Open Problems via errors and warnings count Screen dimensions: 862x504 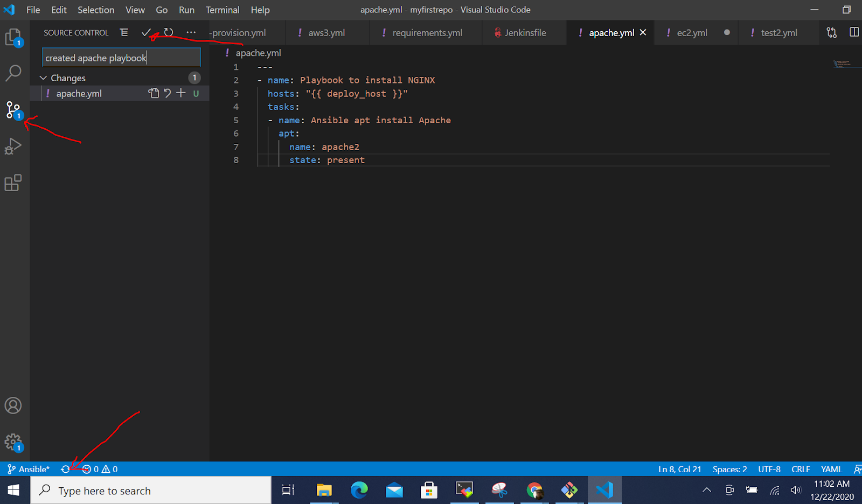100,469
